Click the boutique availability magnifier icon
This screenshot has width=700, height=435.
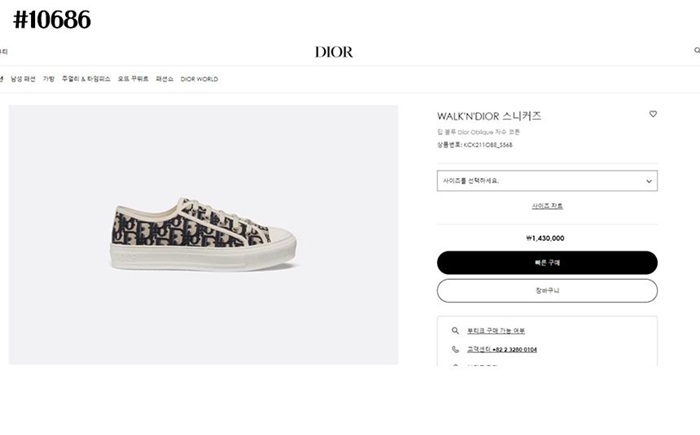(x=455, y=330)
